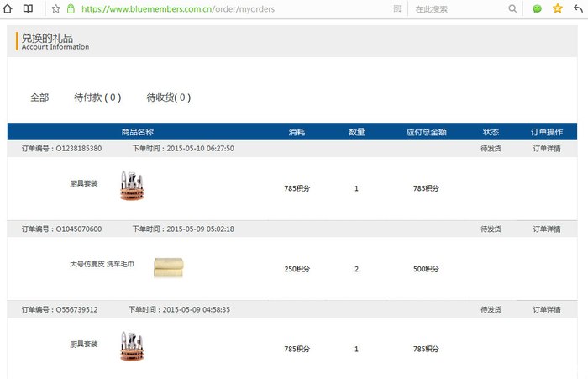Click the browser home icon
The image size is (588, 379).
pyautogui.click(x=9, y=8)
